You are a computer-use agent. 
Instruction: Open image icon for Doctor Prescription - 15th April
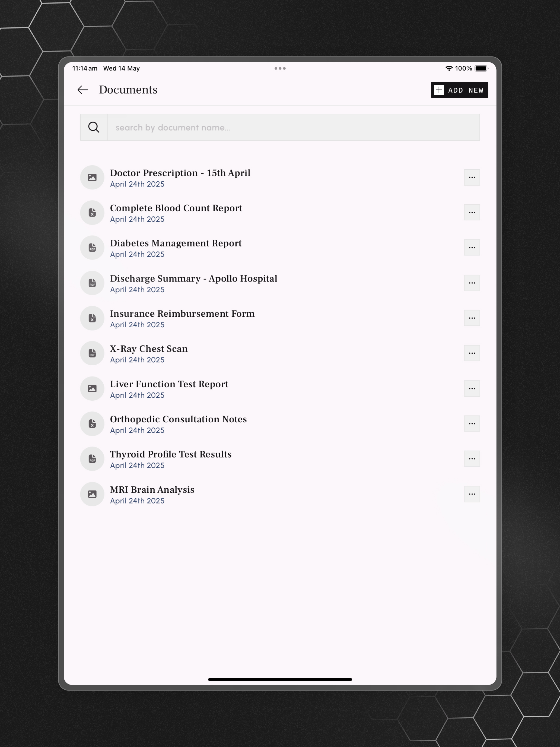coord(92,177)
